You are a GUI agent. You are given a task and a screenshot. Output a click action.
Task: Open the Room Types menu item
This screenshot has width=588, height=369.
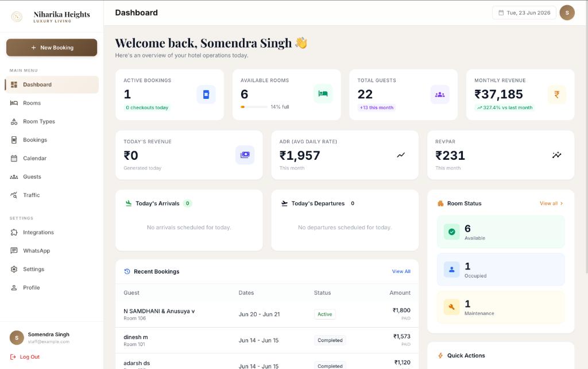[52, 121]
